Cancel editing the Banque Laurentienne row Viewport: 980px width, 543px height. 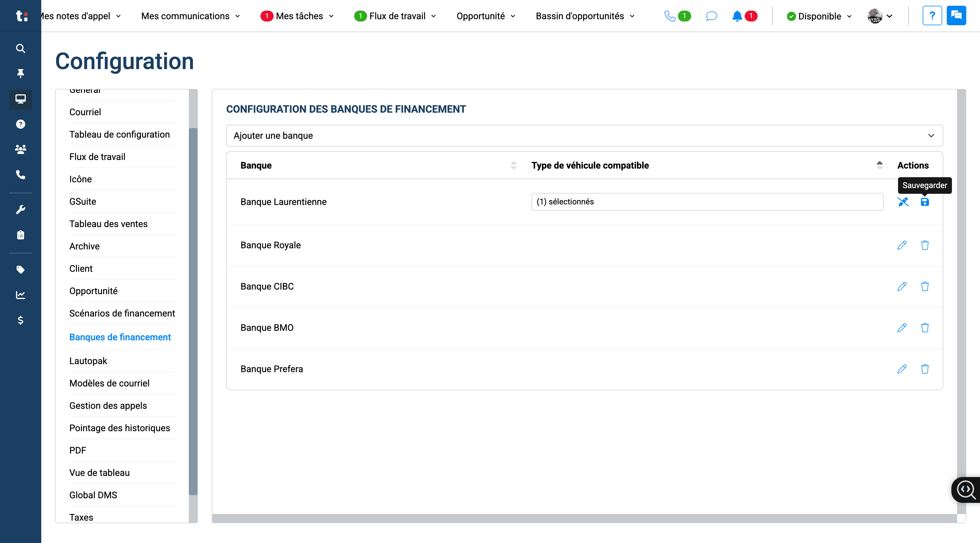point(903,202)
